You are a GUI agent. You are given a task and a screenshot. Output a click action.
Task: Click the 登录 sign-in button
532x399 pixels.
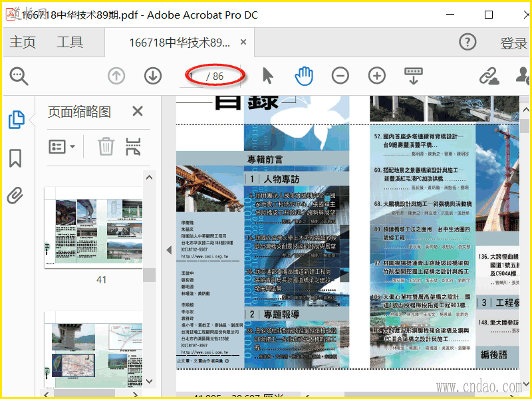pos(513,43)
